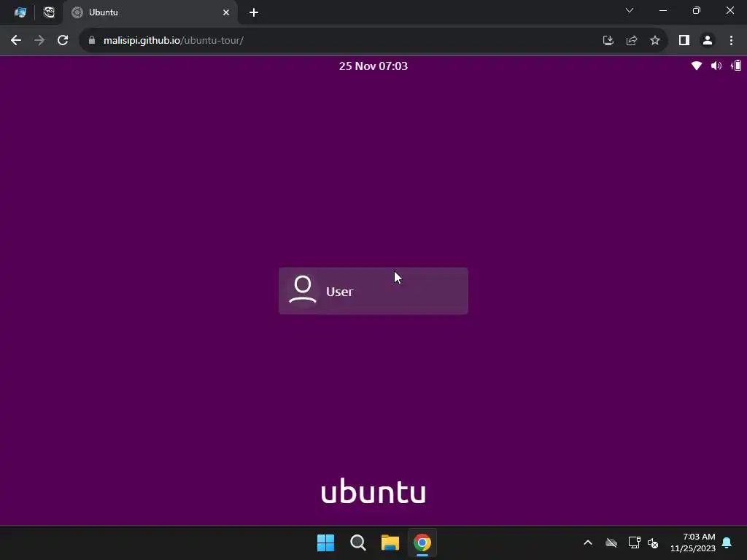Click the network display tray icon
The width and height of the screenshot is (747, 560).
634,542
